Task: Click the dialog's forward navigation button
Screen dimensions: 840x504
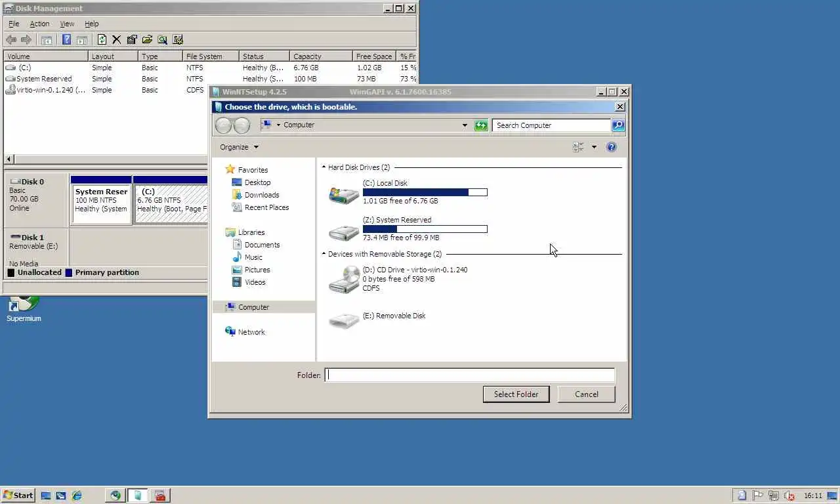Action: (241, 125)
